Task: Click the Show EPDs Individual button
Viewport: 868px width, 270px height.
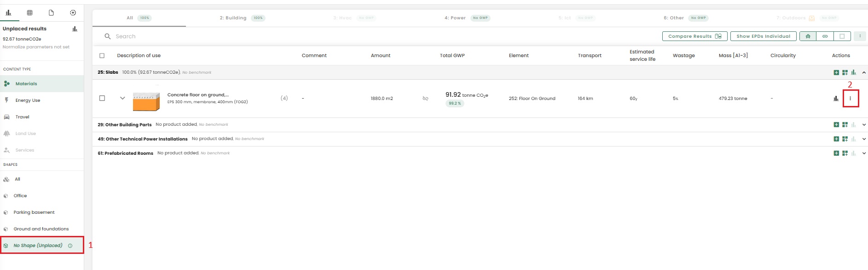Action: point(763,36)
